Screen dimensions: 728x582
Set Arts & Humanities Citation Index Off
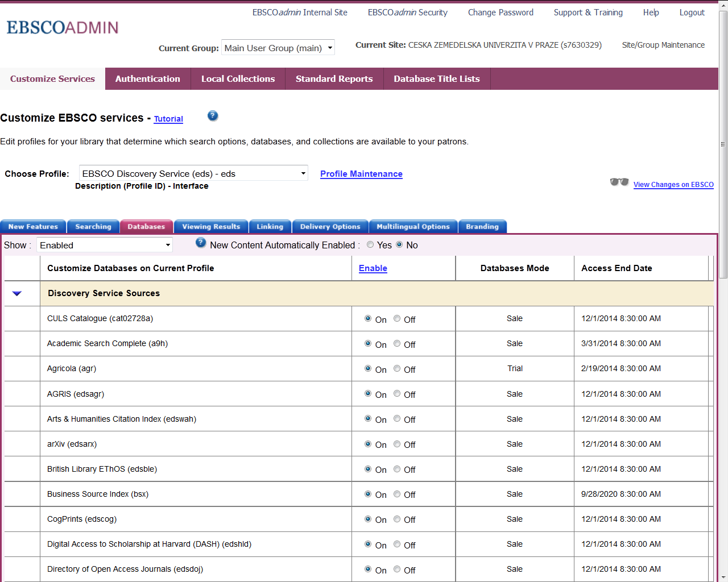pyautogui.click(x=397, y=418)
